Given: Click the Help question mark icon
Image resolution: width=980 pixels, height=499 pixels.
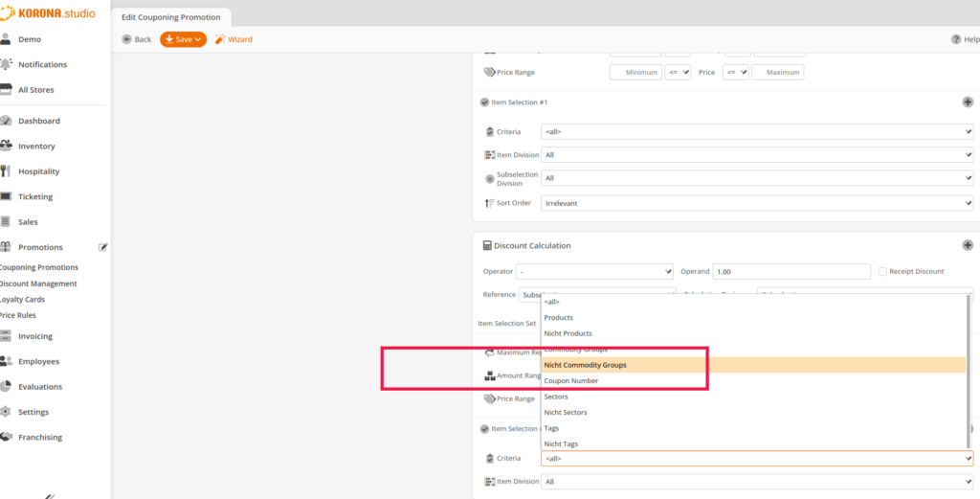Looking at the screenshot, I should click(956, 39).
